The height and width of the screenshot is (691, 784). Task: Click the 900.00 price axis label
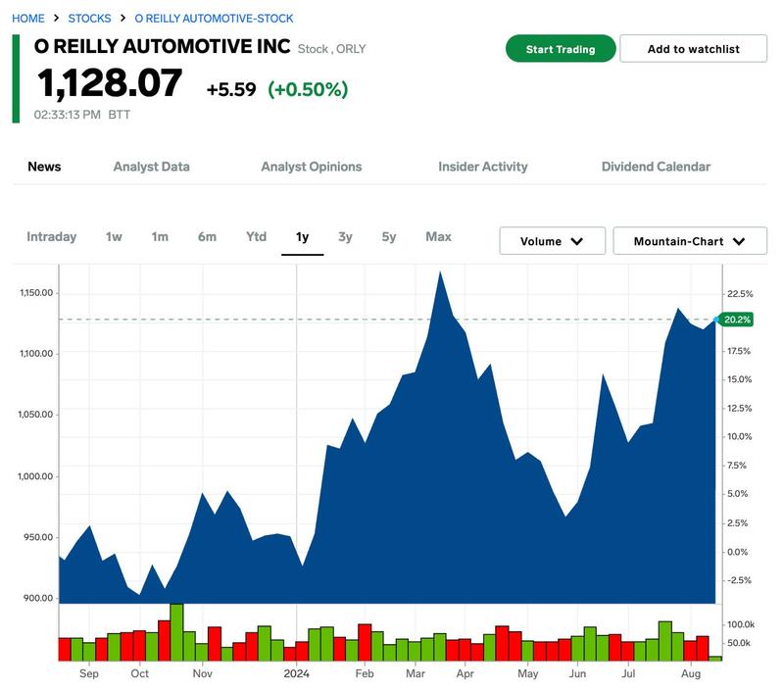coord(38,599)
